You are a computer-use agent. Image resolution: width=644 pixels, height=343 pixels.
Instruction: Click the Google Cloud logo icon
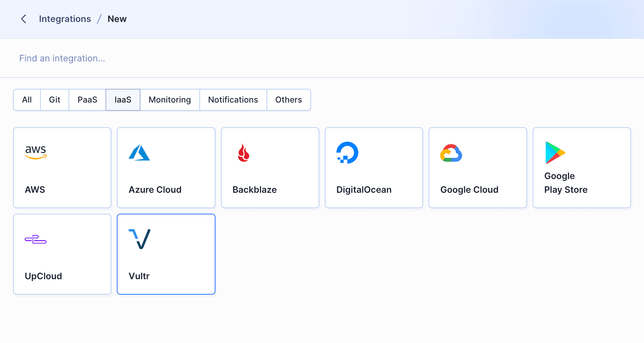pyautogui.click(x=451, y=153)
